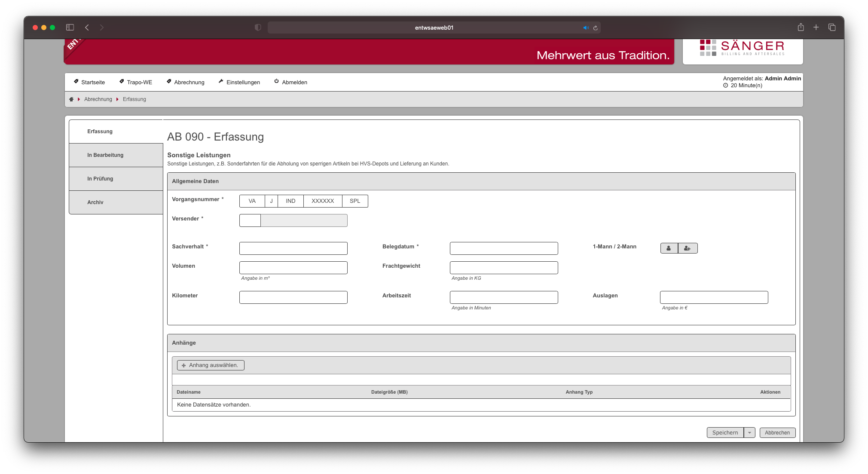Click the Anhänge panel header

(481, 343)
